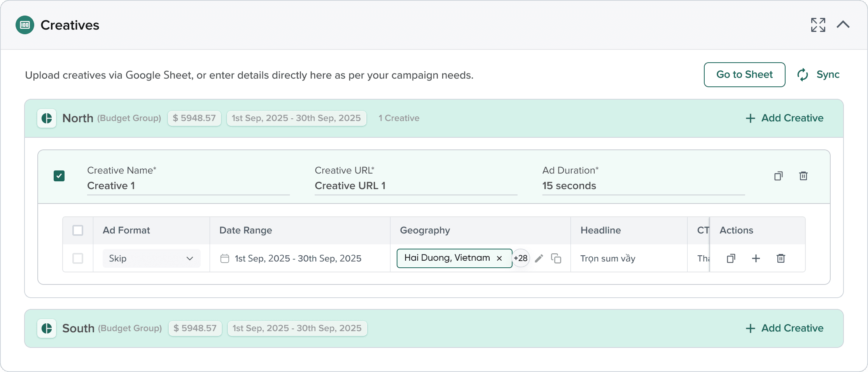The height and width of the screenshot is (372, 868).
Task: Add new row with plus icon in Actions
Action: pyautogui.click(x=756, y=258)
